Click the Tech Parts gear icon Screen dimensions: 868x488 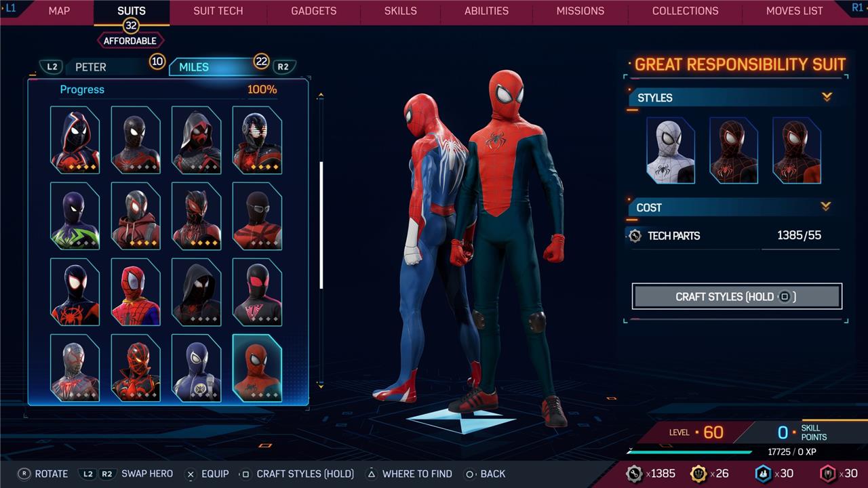pos(635,236)
